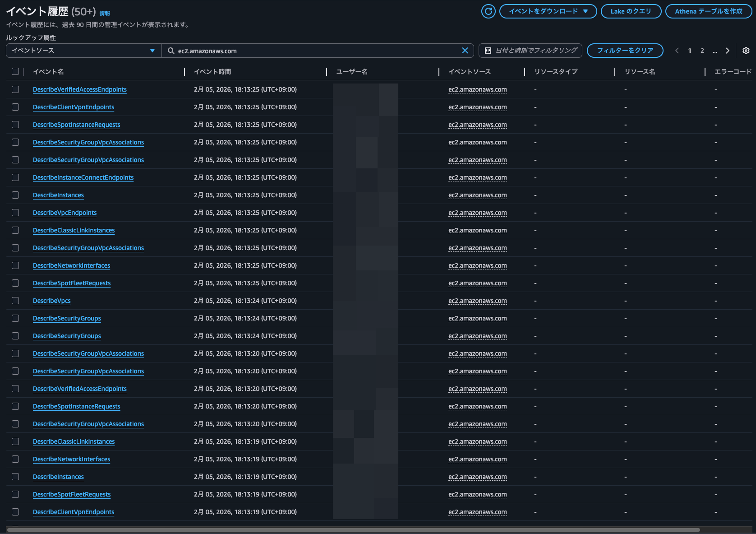Click the Athena テーブルを作成 button
The height and width of the screenshot is (534, 756).
pos(708,12)
